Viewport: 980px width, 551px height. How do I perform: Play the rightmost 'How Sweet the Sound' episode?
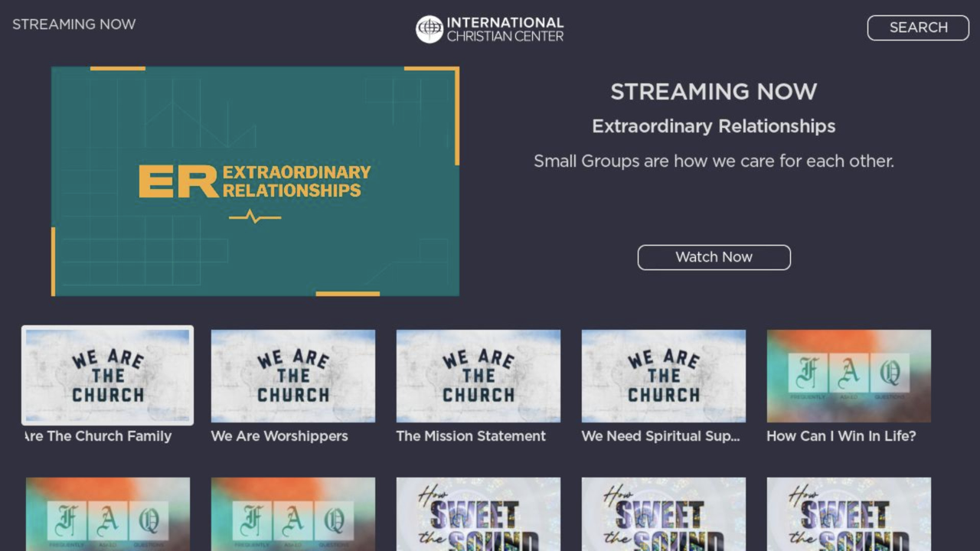tap(848, 514)
